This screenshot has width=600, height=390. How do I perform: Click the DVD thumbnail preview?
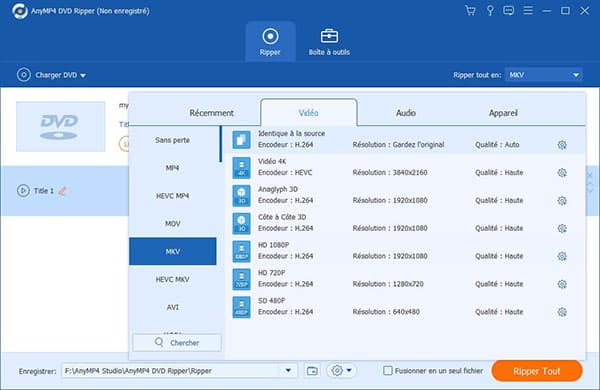[60, 127]
